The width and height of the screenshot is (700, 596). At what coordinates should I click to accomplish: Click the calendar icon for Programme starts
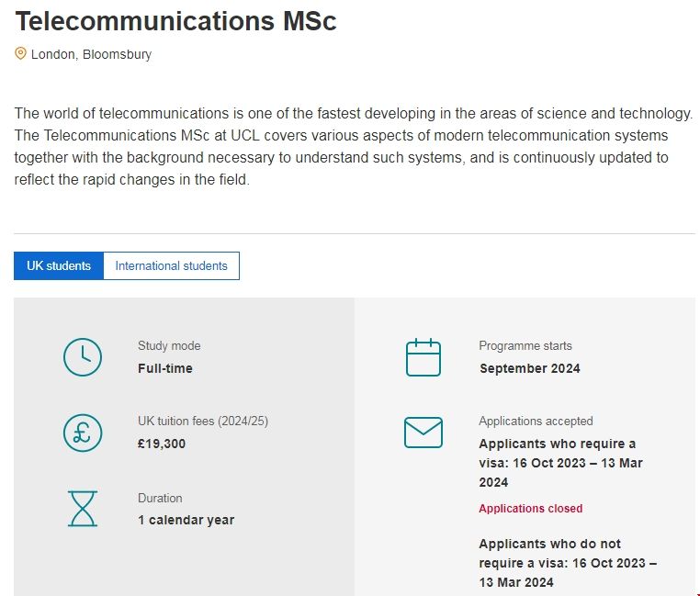[423, 357]
